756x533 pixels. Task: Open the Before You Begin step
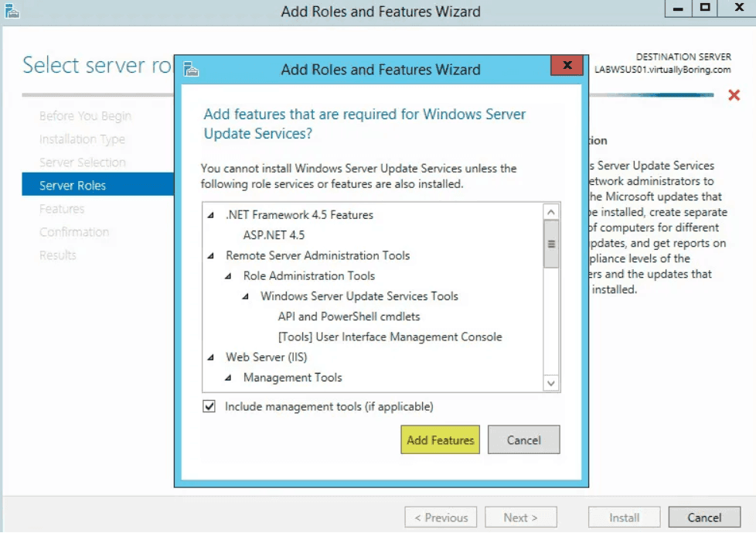point(85,116)
